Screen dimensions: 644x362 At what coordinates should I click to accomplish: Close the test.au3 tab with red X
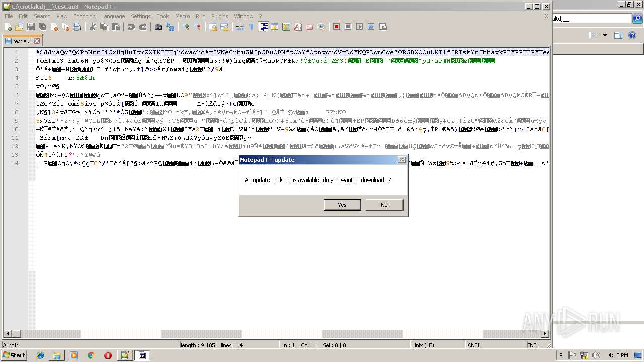(37, 41)
